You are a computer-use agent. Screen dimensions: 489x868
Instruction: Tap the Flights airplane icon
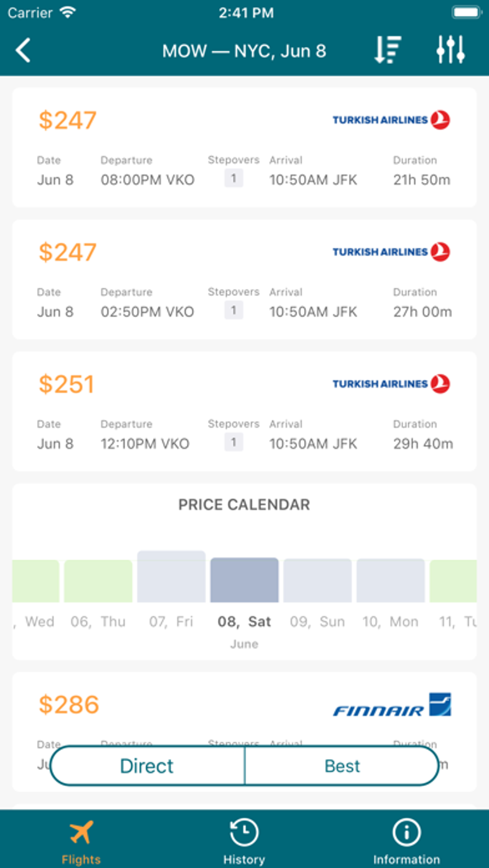click(x=81, y=833)
